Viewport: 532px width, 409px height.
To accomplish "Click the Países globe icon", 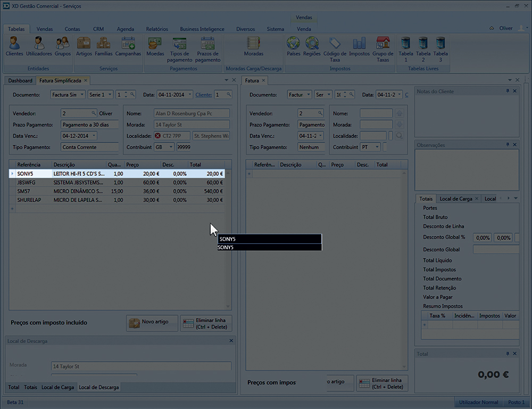I will coord(293,46).
